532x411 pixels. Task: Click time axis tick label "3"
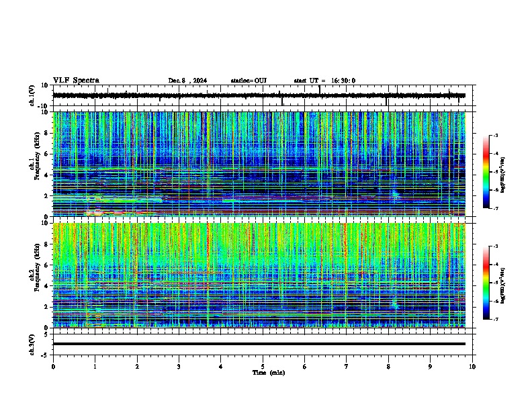(x=179, y=367)
